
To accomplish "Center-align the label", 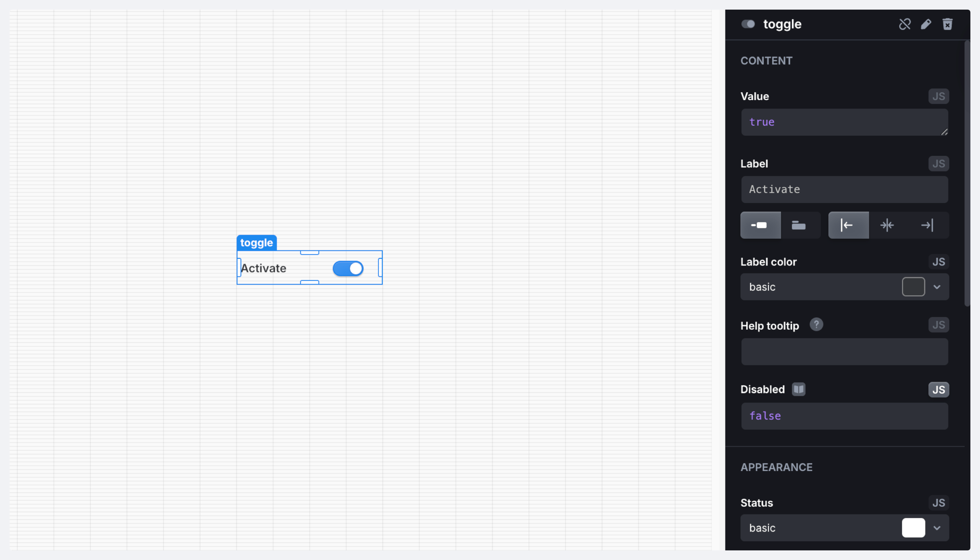I will pos(887,225).
